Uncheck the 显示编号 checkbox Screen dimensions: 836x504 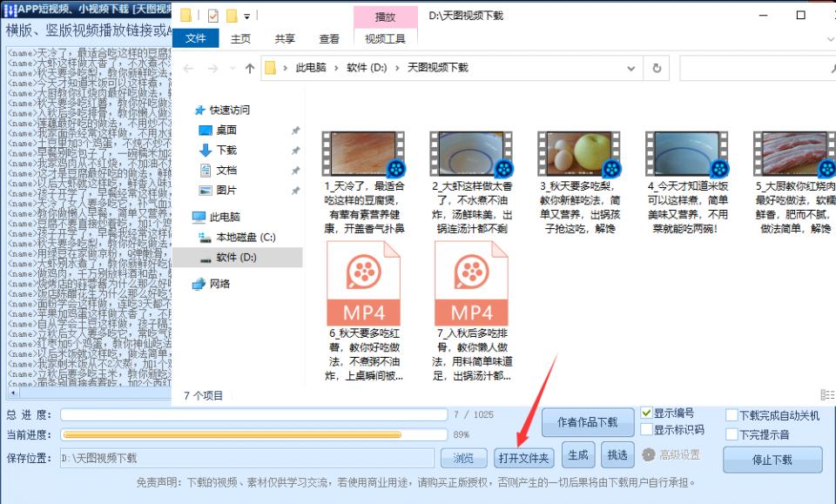coord(645,413)
